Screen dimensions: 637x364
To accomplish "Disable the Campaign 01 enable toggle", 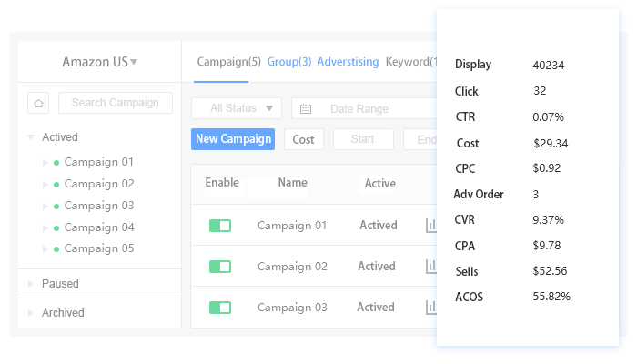I will [220, 226].
